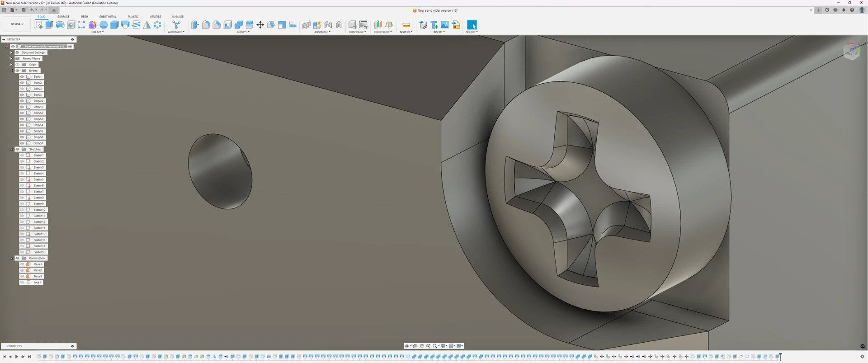Open the Utilities tab
The height and width of the screenshot is (363, 868).
pyautogui.click(x=156, y=17)
